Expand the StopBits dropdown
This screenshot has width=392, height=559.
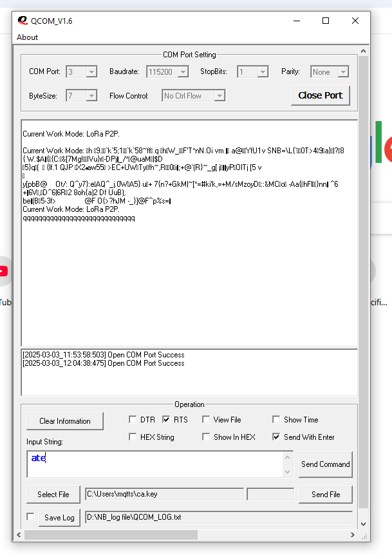(262, 72)
